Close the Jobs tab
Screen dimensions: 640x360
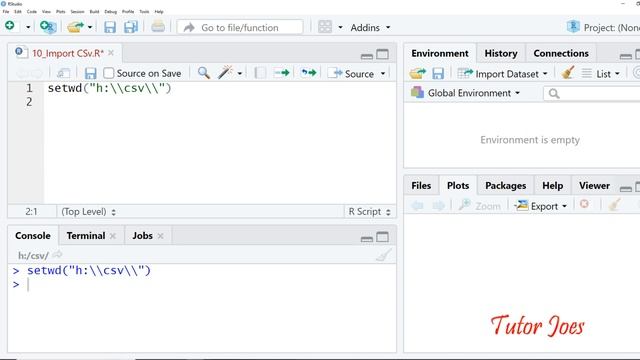pos(160,236)
